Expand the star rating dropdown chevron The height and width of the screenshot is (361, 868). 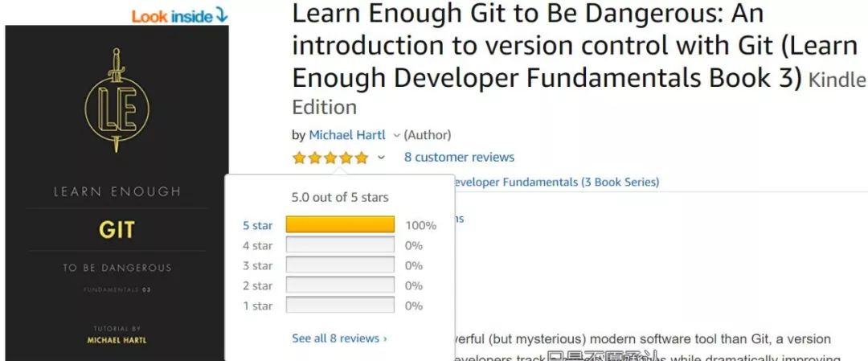coord(381,158)
